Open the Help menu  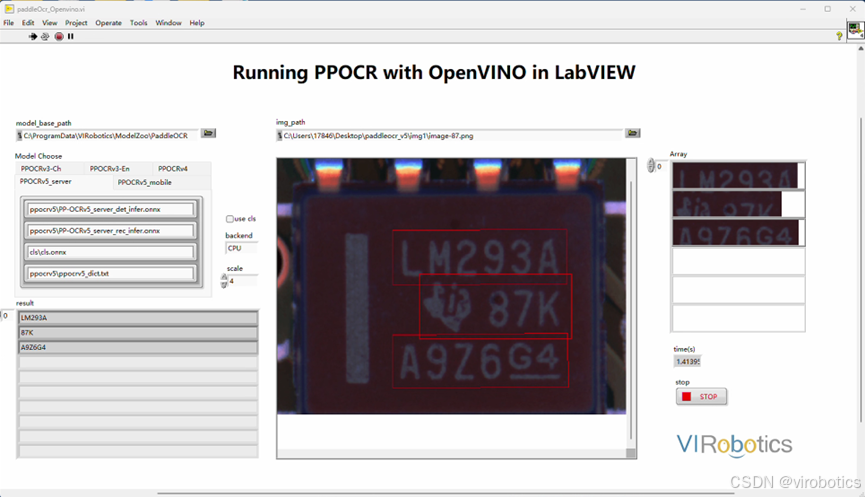(x=197, y=23)
